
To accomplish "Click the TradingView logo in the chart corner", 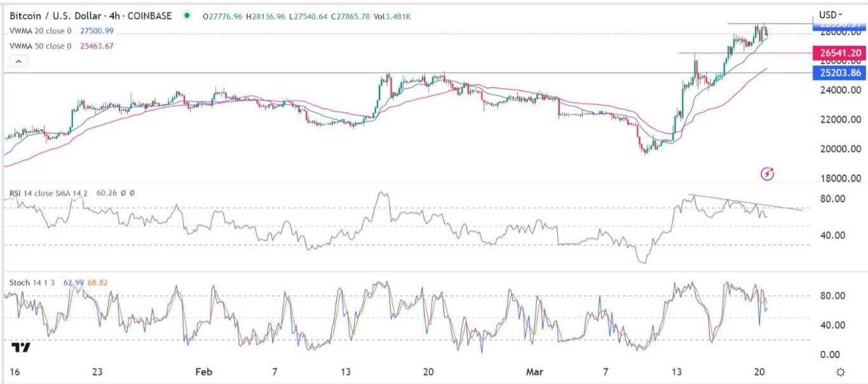I will coord(21,347).
